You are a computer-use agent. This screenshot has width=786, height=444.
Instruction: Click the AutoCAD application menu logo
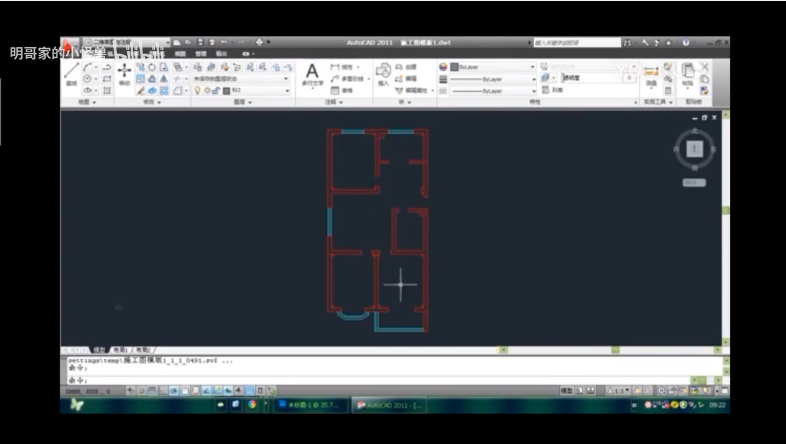pyautogui.click(x=69, y=45)
